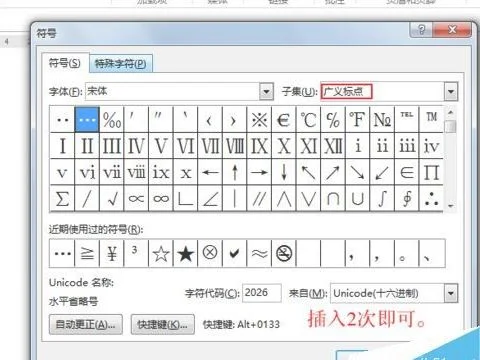Viewport: 480px width, 360px height.
Task: Pick recently used circled times ⊗
Action: coord(210,253)
